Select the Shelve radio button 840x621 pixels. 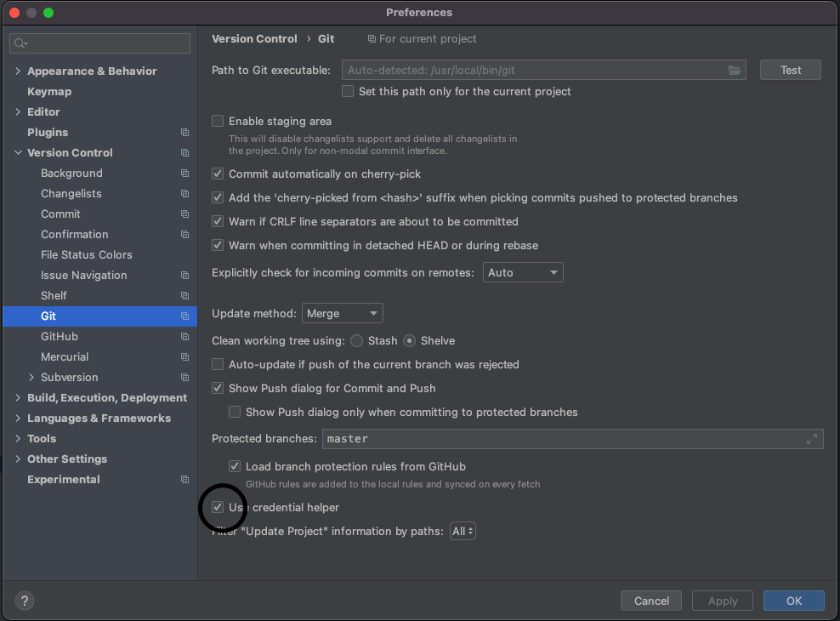409,341
